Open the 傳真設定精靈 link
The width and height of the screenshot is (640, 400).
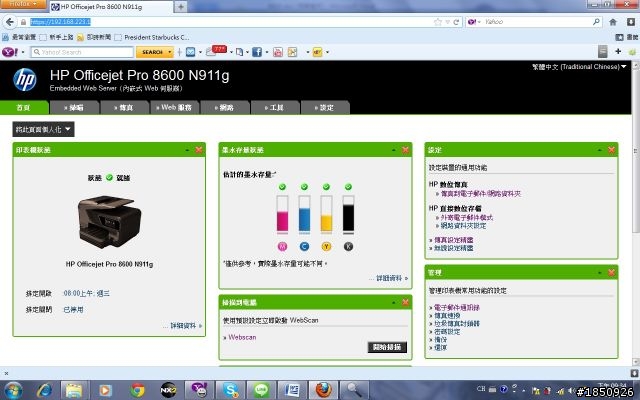[x=453, y=240]
